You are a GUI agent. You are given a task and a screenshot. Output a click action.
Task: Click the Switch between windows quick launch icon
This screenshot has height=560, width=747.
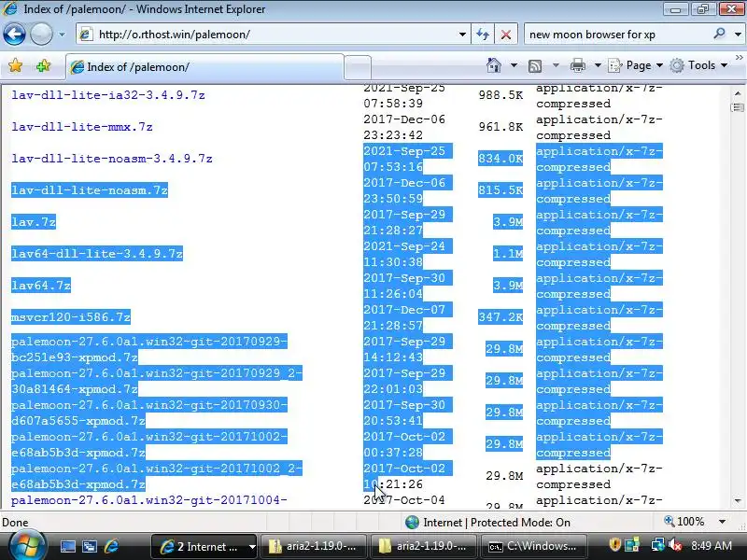(90, 546)
